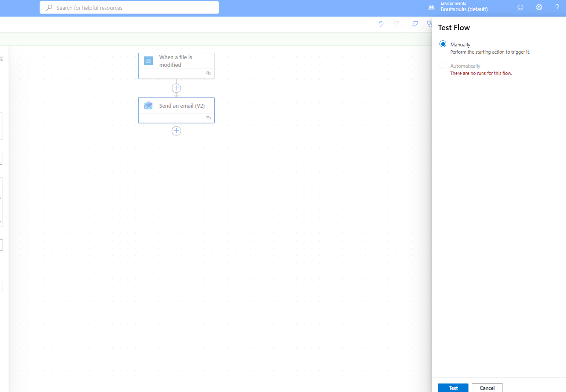This screenshot has width=566, height=392.
Task: Add a new step below Send an email
Action: click(x=176, y=131)
